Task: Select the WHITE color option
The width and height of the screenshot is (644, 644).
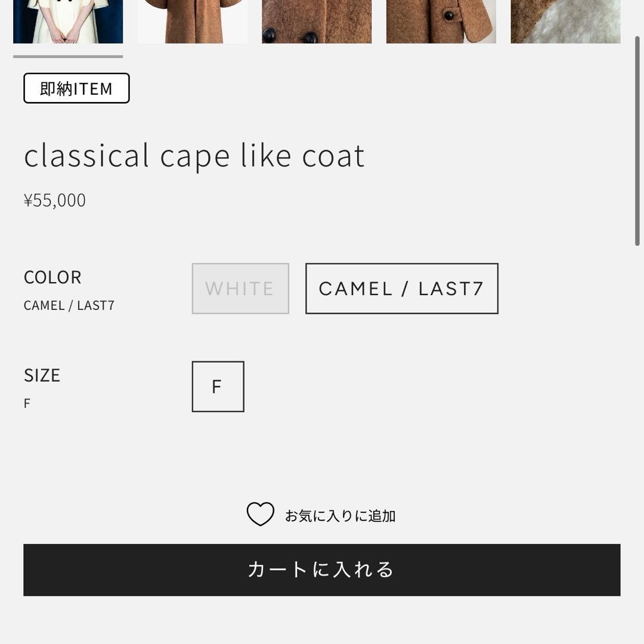Action: 240,289
